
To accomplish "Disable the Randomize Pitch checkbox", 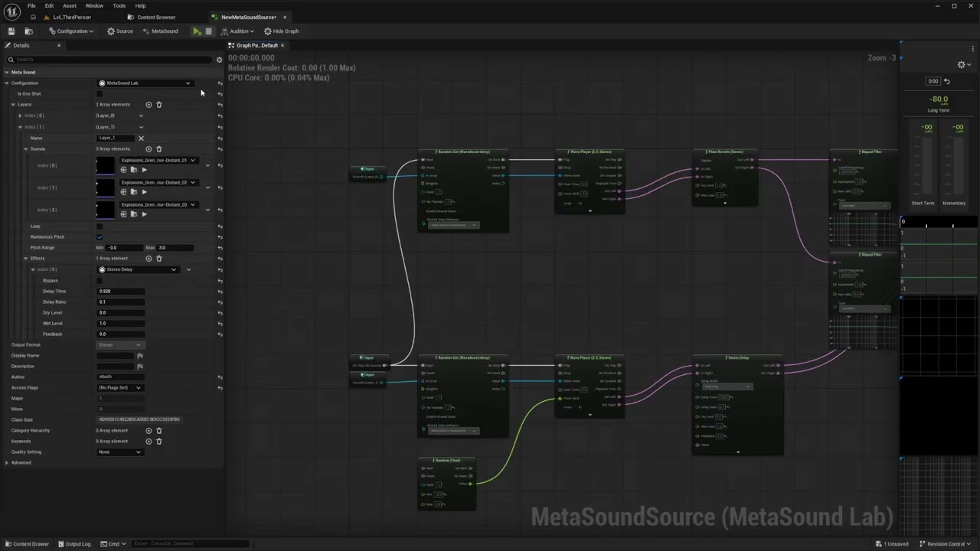I will click(x=100, y=237).
